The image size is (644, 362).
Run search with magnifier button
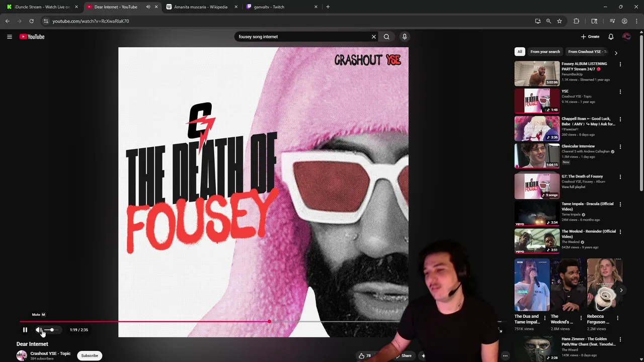tap(386, 37)
